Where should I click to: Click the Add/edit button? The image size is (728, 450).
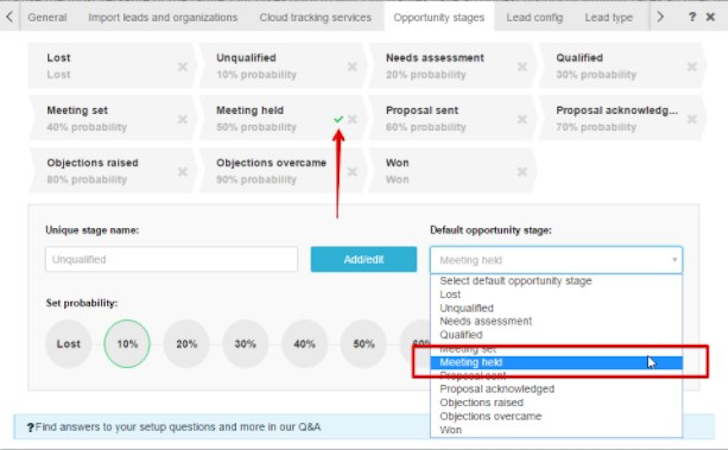click(363, 260)
